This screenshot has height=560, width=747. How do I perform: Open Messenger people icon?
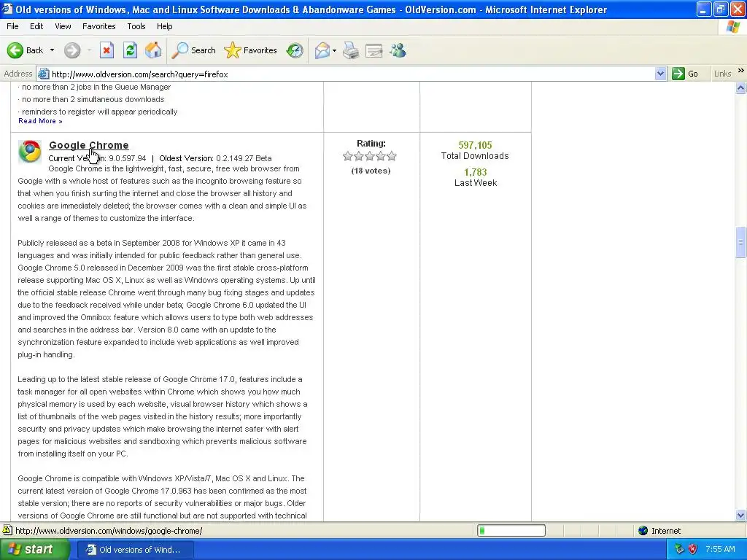[x=398, y=50]
